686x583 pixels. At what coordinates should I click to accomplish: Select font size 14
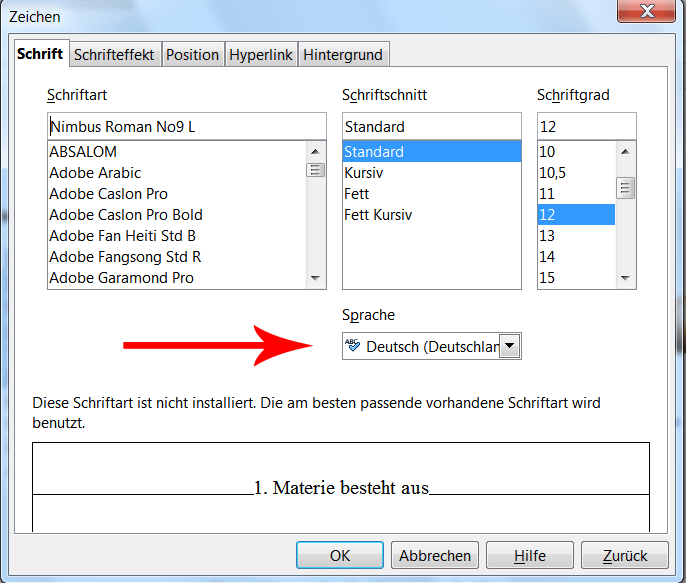point(547,257)
